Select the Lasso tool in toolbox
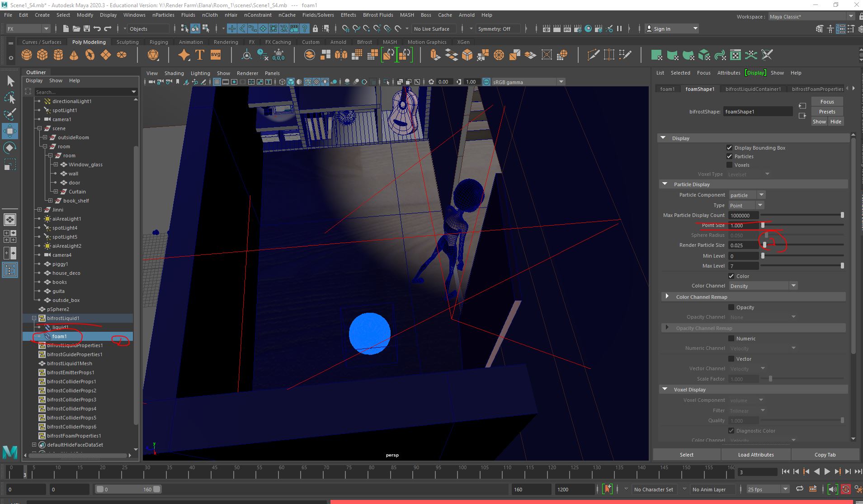This screenshot has width=863, height=504. (x=10, y=98)
